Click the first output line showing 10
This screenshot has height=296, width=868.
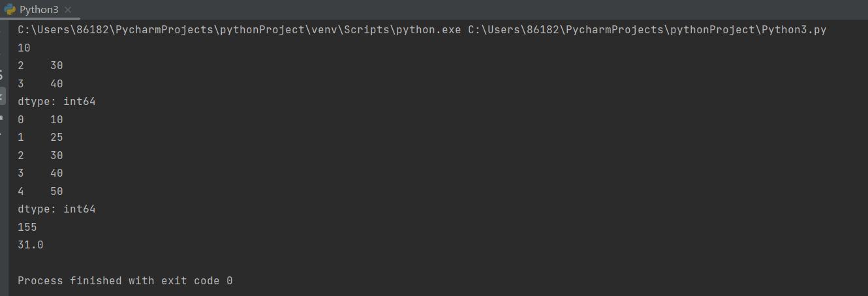(24, 48)
